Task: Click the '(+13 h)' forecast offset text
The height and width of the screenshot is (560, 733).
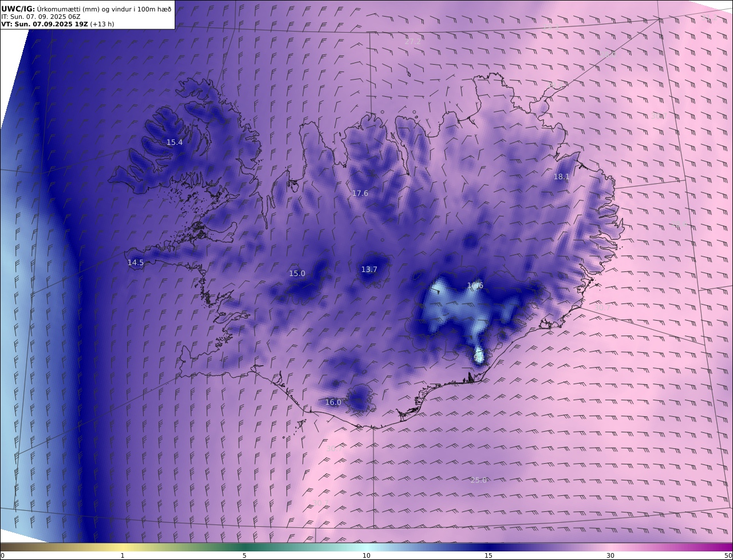Action: pos(102,24)
